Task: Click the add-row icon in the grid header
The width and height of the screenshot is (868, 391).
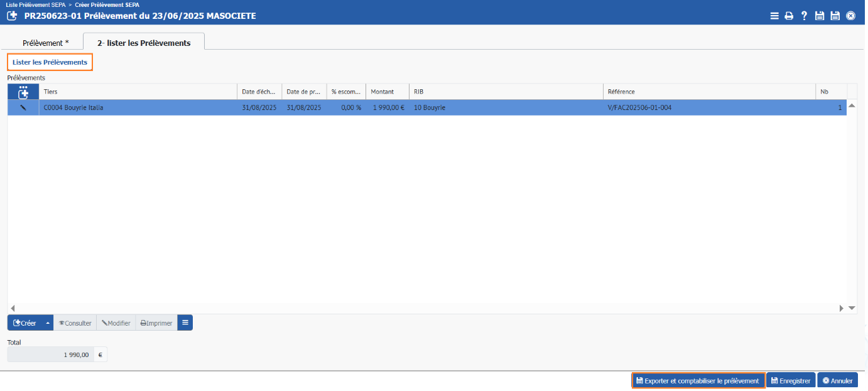Action: tap(23, 92)
